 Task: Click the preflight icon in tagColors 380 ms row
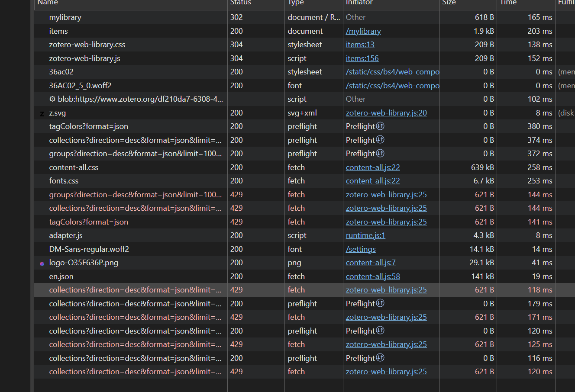tap(380, 126)
